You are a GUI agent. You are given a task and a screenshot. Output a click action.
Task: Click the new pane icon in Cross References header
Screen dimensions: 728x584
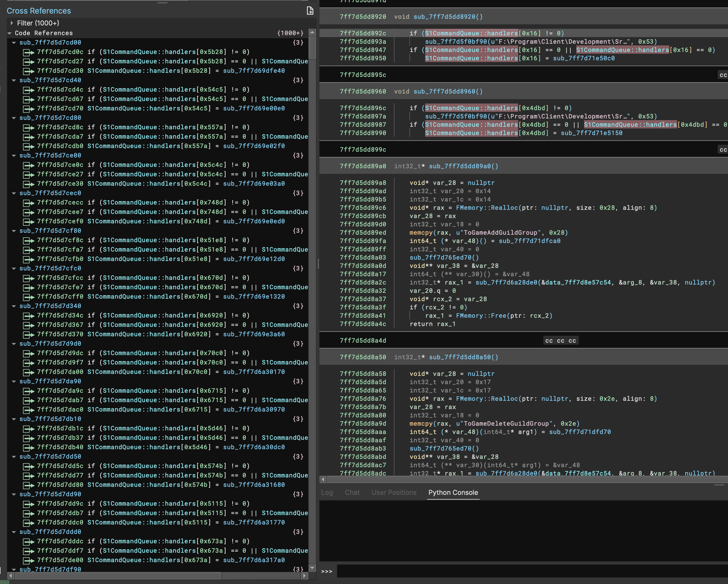pyautogui.click(x=310, y=11)
